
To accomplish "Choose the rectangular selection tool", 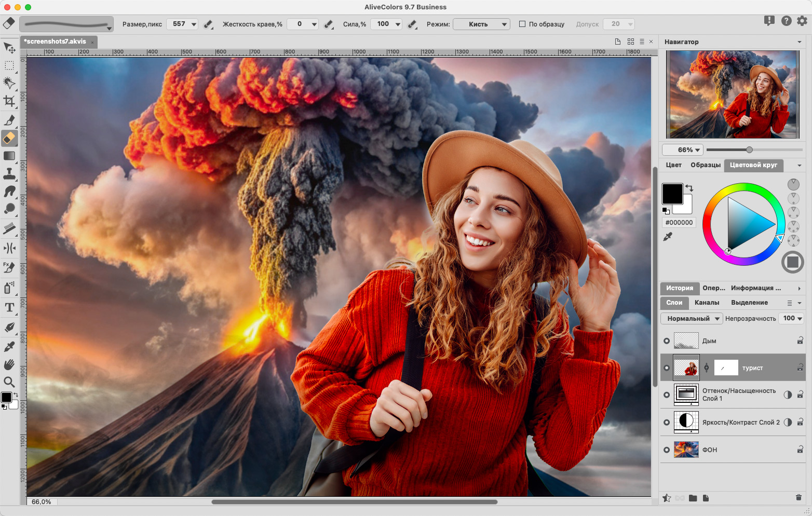I will click(9, 65).
